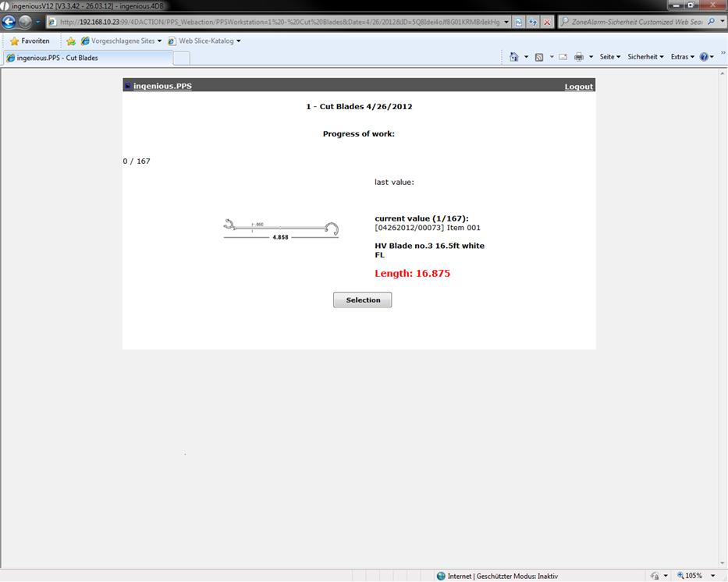Image resolution: width=728 pixels, height=582 pixels.
Task: Open the Sicherheit menu
Action: pos(645,57)
